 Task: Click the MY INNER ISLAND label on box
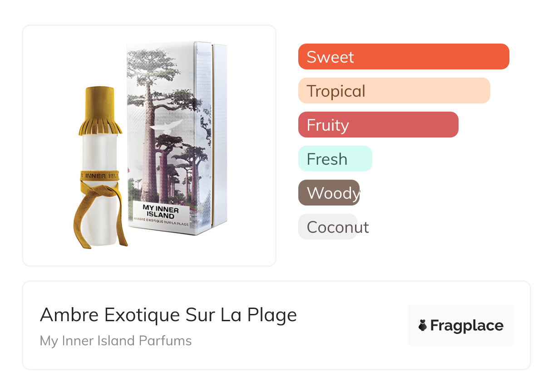(x=161, y=212)
